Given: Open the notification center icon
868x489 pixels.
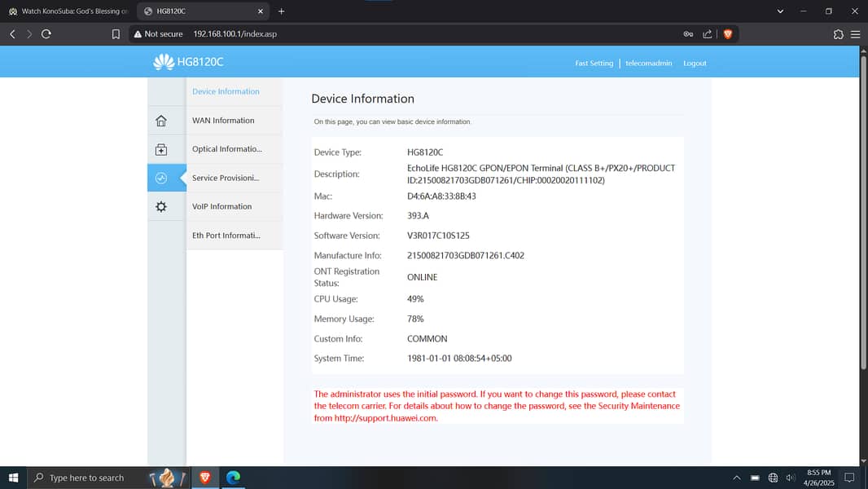Looking at the screenshot, I should 849,478.
